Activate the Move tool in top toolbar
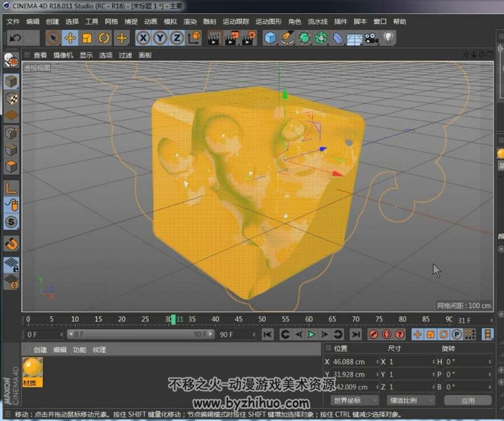504x421 pixels. (x=70, y=38)
